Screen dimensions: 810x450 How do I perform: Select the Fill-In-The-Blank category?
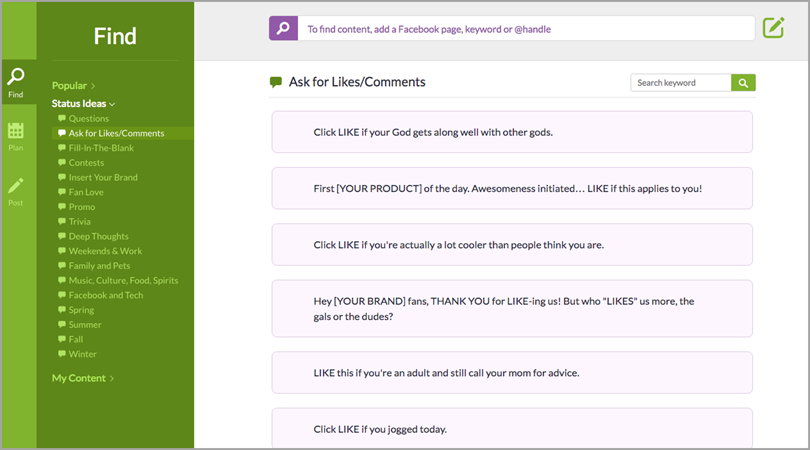[x=101, y=148]
